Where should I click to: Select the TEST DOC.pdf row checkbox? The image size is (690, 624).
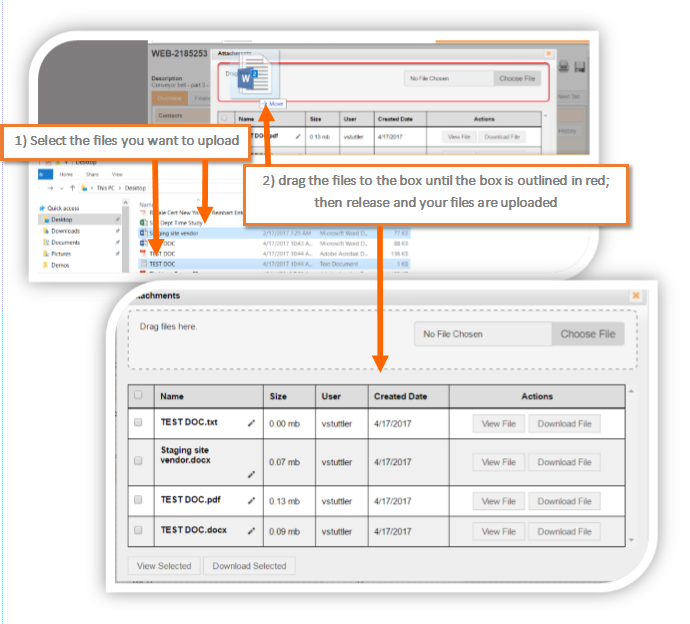pyautogui.click(x=138, y=500)
